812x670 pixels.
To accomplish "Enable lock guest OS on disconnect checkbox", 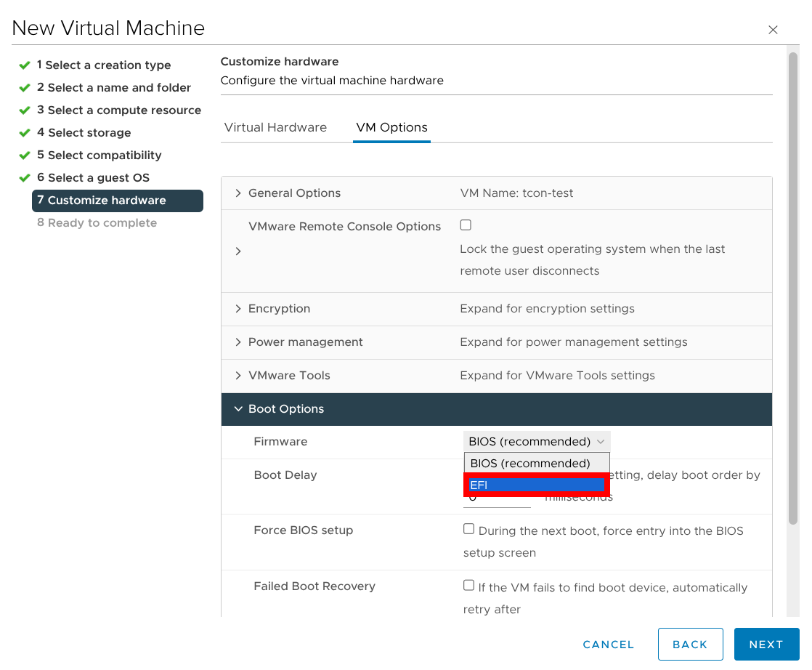I will [466, 225].
